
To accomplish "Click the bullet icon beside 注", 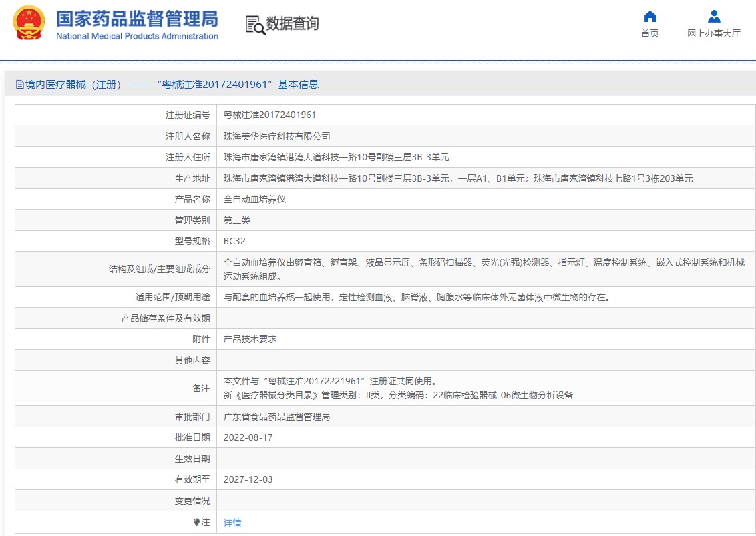I will tap(196, 522).
